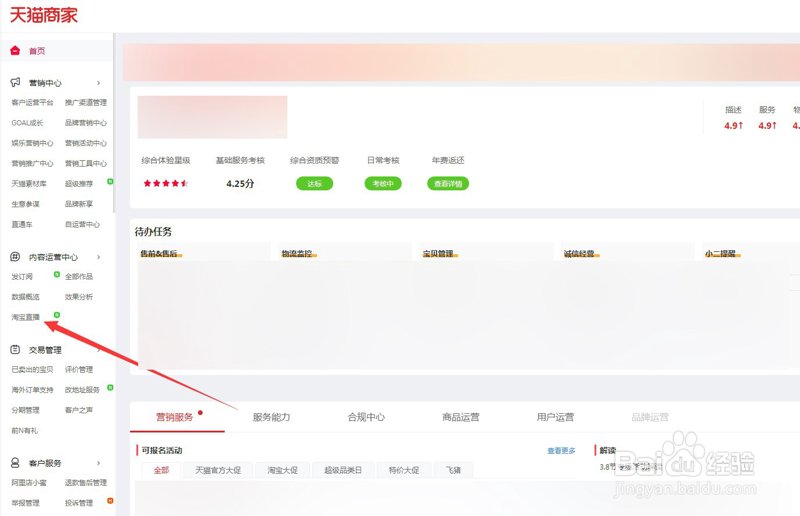Open 退款售后管理 in the sidebar
Image resolution: width=800 pixels, height=516 pixels.
coord(86,483)
